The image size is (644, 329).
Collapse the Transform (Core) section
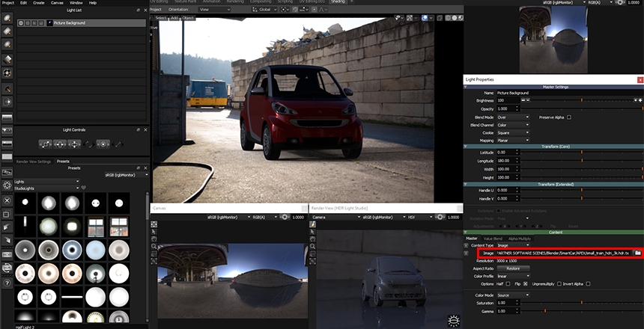tap(466, 147)
